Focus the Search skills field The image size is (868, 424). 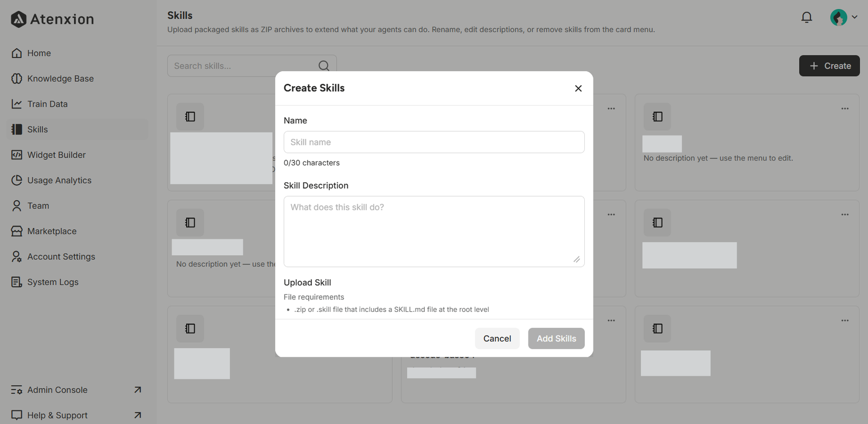tap(252, 66)
